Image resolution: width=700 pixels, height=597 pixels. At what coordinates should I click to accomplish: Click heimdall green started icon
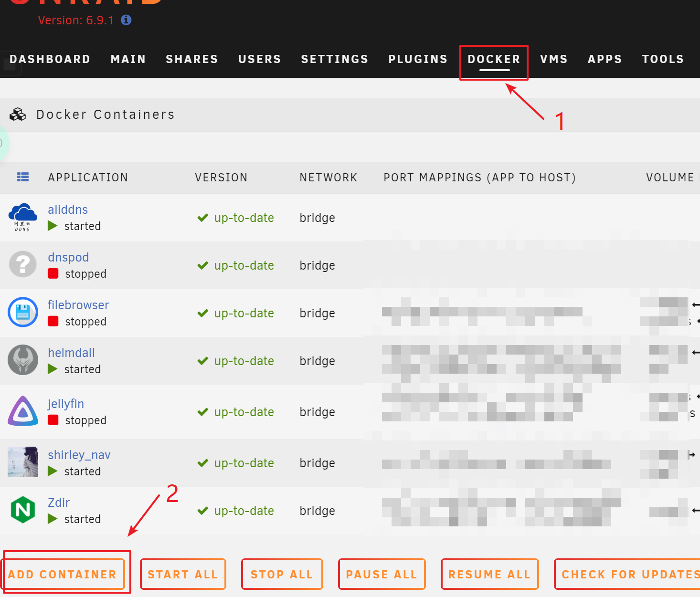53,369
